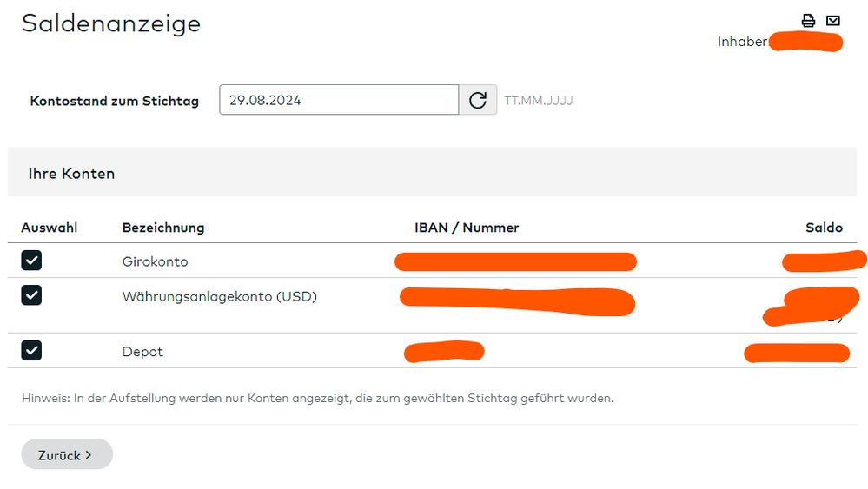868x489 pixels.
Task: Uncheck the Girokonto checkbox
Action: point(31,261)
